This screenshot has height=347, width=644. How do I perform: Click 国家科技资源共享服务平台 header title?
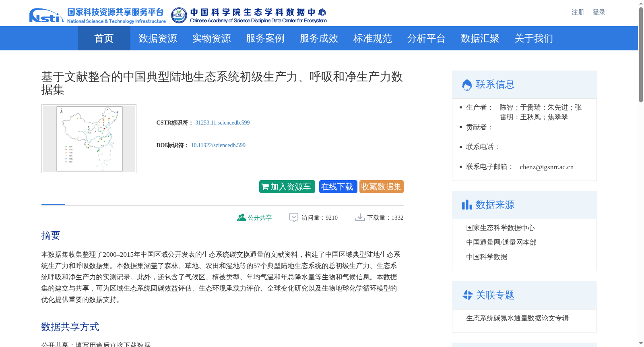point(116,12)
